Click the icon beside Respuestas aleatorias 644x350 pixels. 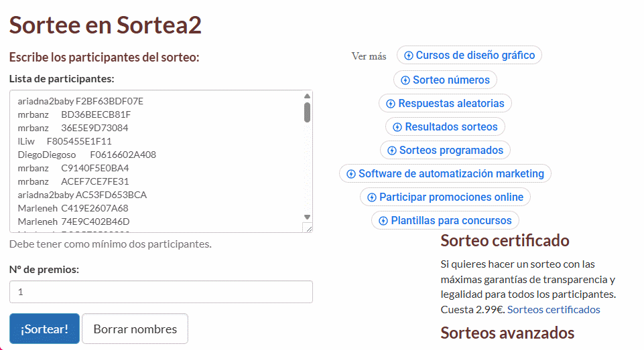tap(391, 104)
